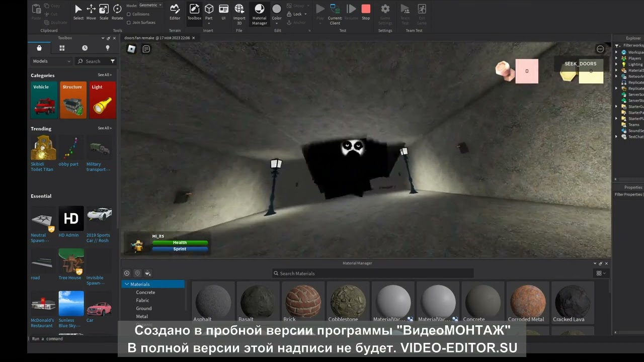The height and width of the screenshot is (362, 644).
Task: Open the Material Manager grid view dropdown
Action: pyautogui.click(x=601, y=273)
